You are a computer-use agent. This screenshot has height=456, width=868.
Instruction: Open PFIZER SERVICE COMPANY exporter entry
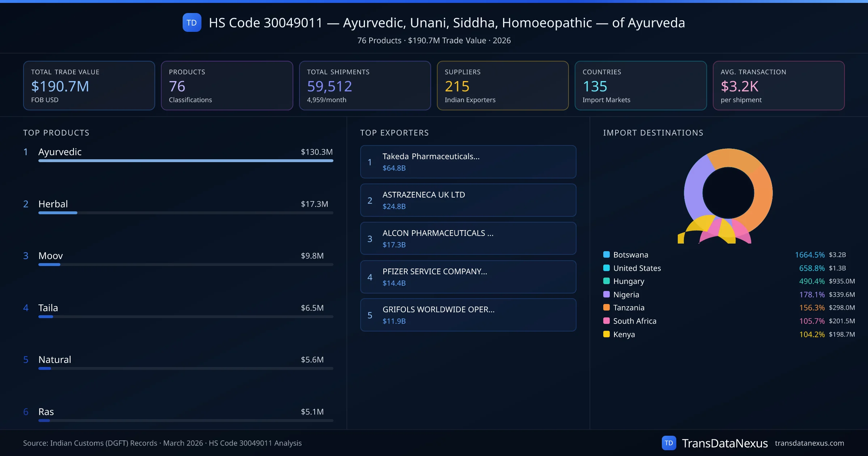point(468,277)
